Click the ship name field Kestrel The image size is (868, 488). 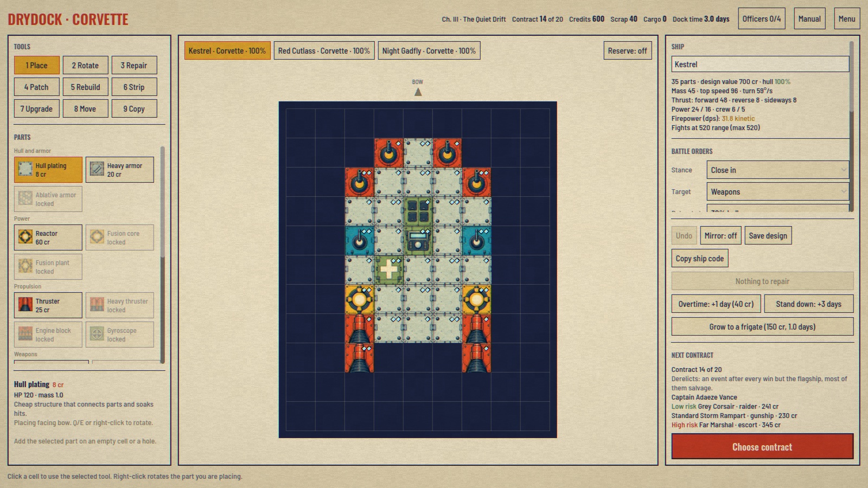(x=760, y=64)
